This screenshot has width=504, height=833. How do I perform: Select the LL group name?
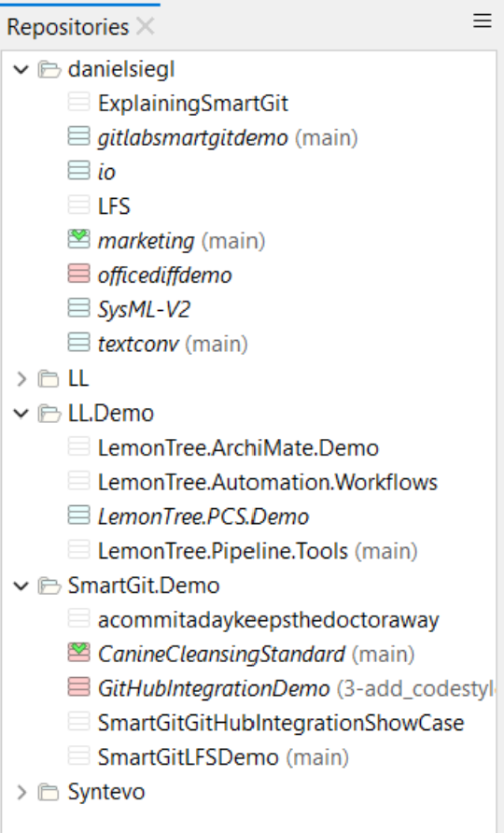click(x=78, y=378)
